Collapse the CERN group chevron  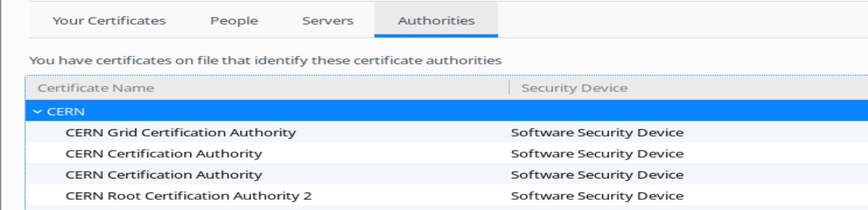click(x=37, y=112)
